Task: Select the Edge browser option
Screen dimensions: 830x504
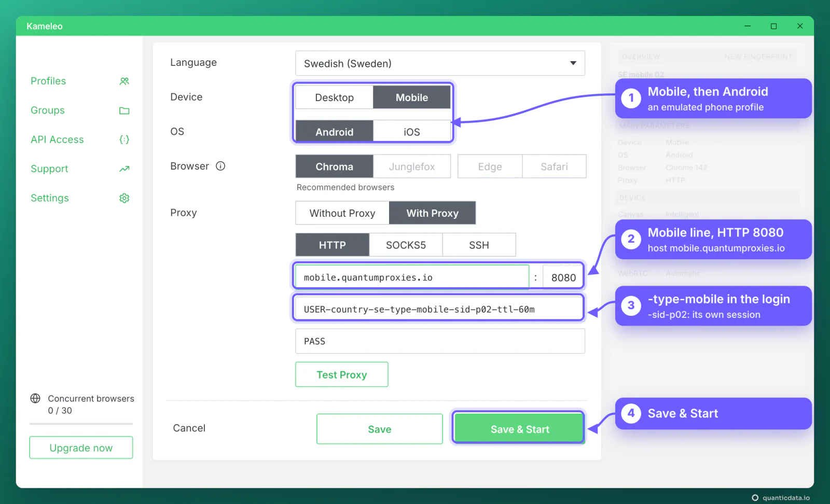Action: tap(490, 166)
